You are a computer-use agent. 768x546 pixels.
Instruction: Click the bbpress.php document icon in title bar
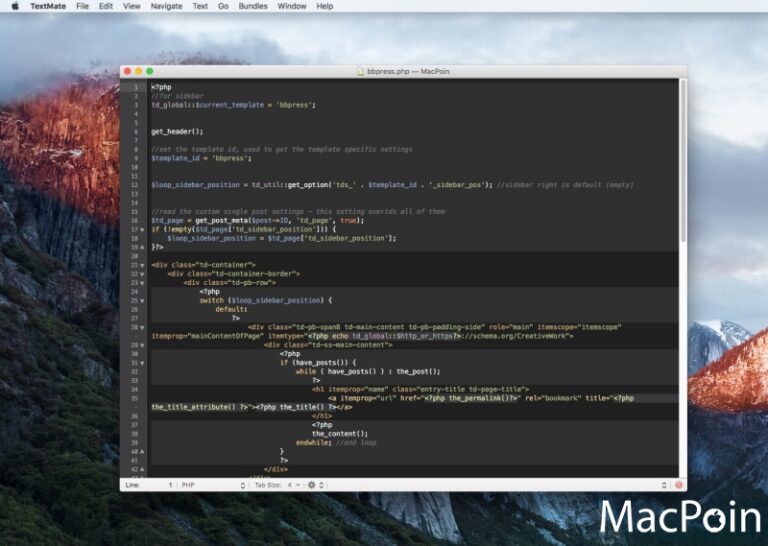pos(361,72)
